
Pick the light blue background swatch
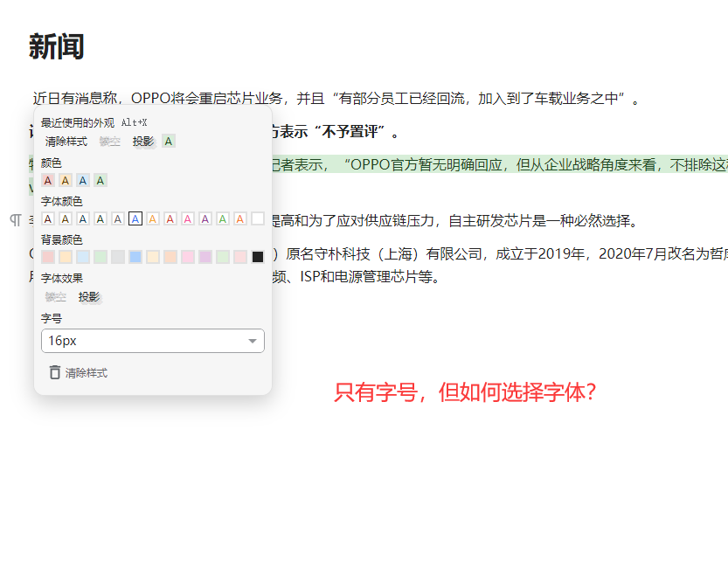pyautogui.click(x=83, y=257)
